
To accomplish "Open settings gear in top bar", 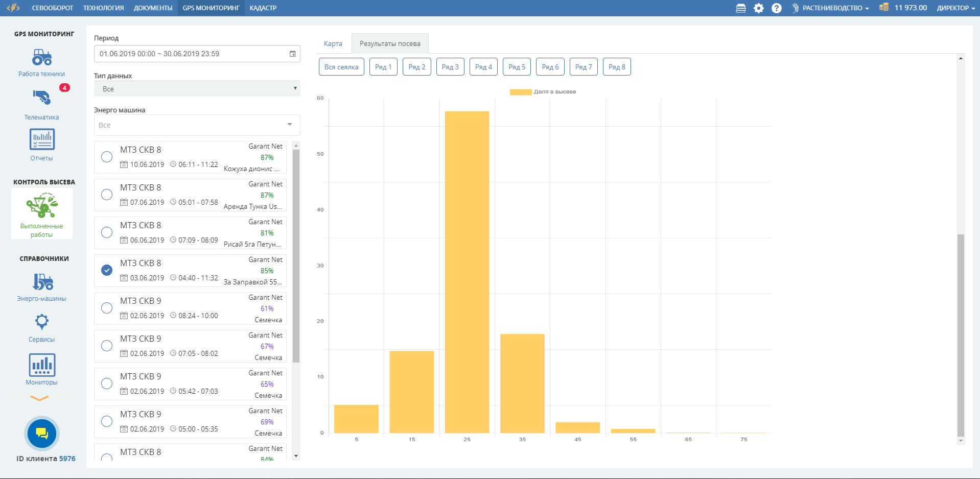I will (759, 8).
